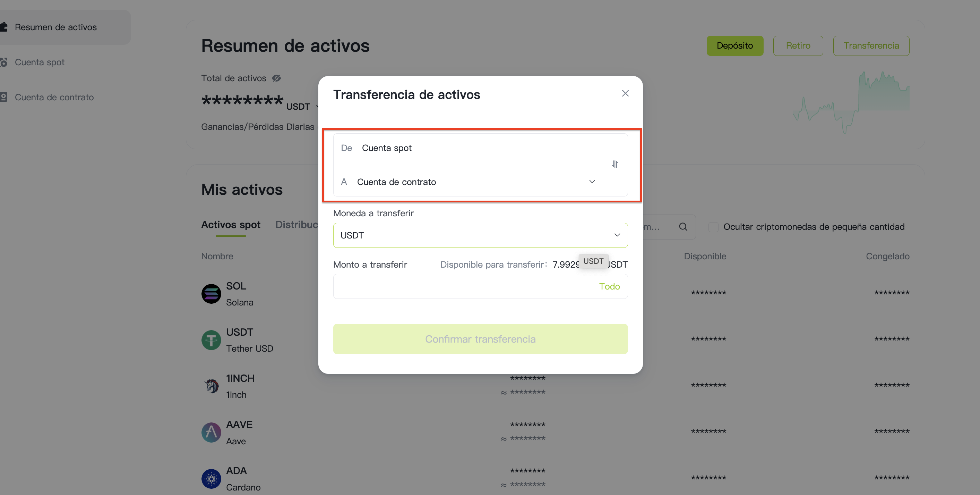Click the Confirmar transferencia button
Image resolution: width=980 pixels, height=495 pixels.
pyautogui.click(x=481, y=339)
